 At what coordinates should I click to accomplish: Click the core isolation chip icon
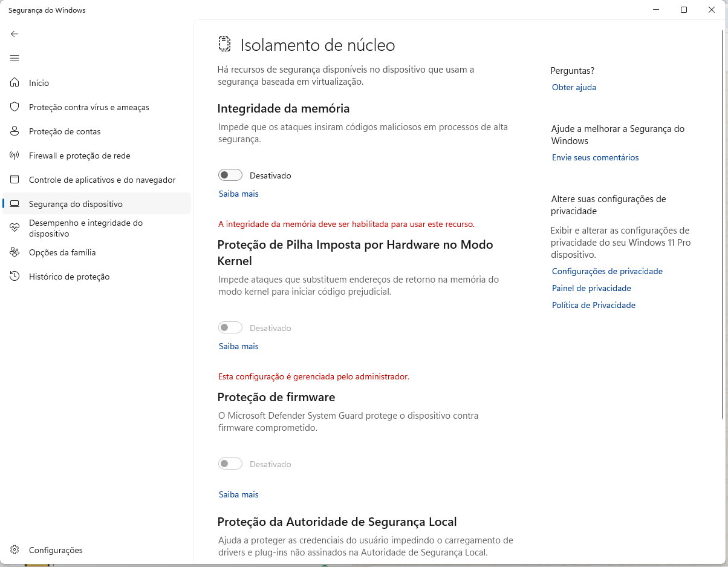click(x=224, y=44)
